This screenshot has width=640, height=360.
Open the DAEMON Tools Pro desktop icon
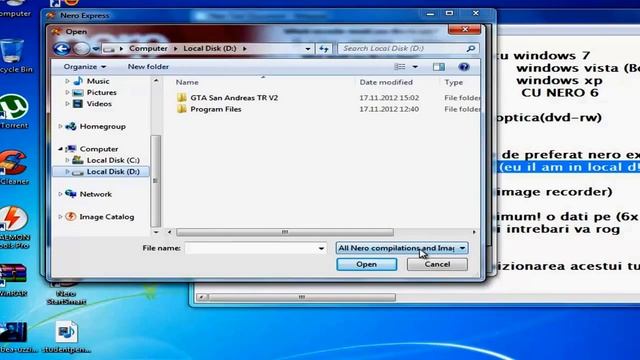14,227
